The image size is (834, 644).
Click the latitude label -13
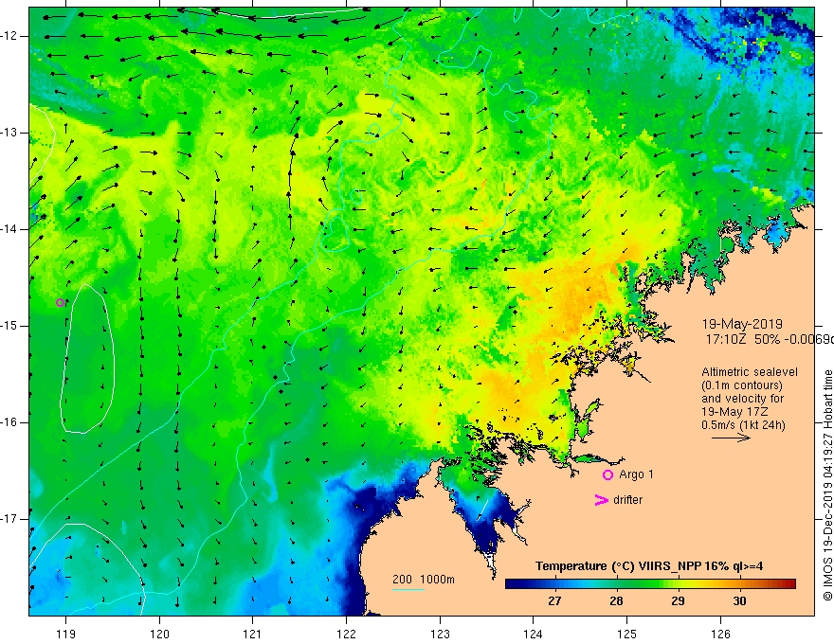[9, 133]
